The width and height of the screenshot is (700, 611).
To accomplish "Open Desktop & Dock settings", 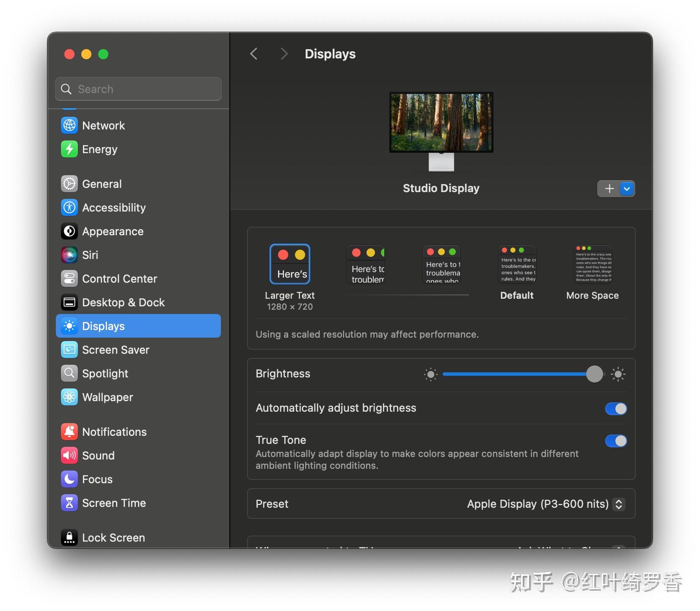I will [x=123, y=302].
